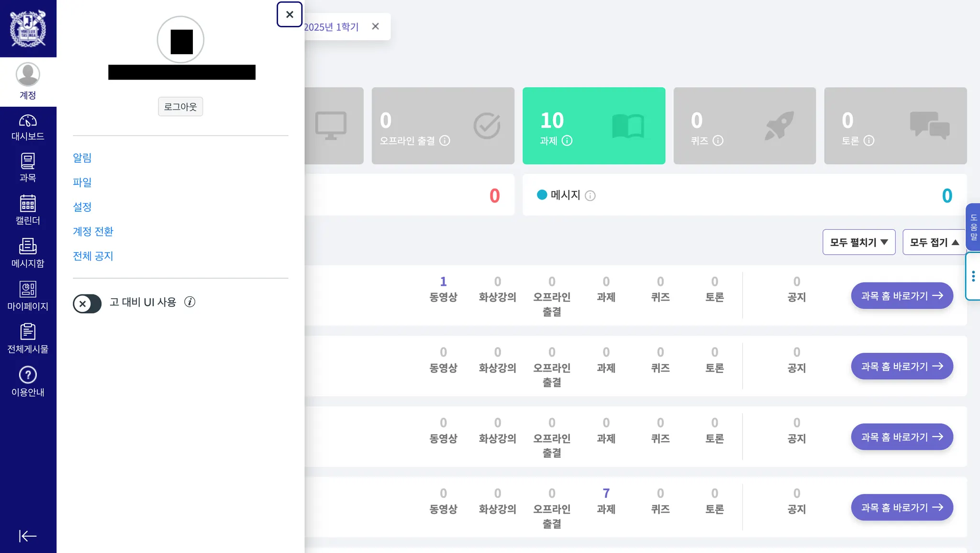Click the info icon beside 고 대비 UI 사용
Viewport: 980px width, 553px height.
pyautogui.click(x=190, y=302)
